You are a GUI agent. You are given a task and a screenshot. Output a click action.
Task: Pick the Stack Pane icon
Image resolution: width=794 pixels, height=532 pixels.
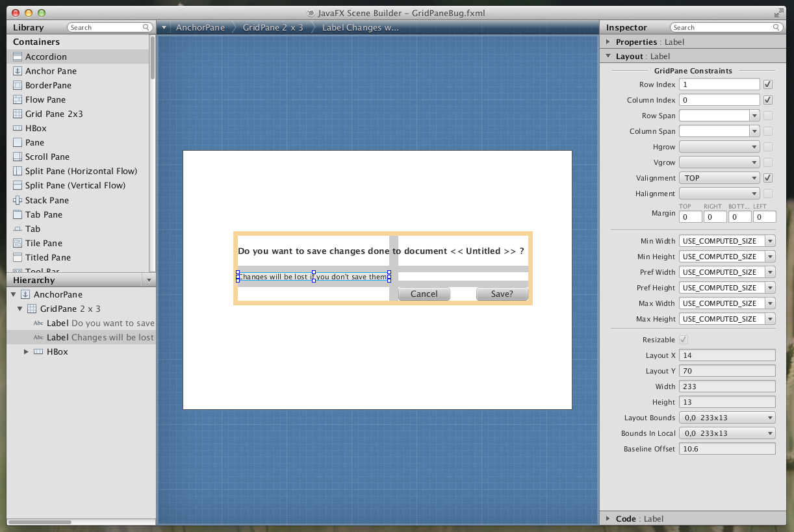click(x=18, y=201)
